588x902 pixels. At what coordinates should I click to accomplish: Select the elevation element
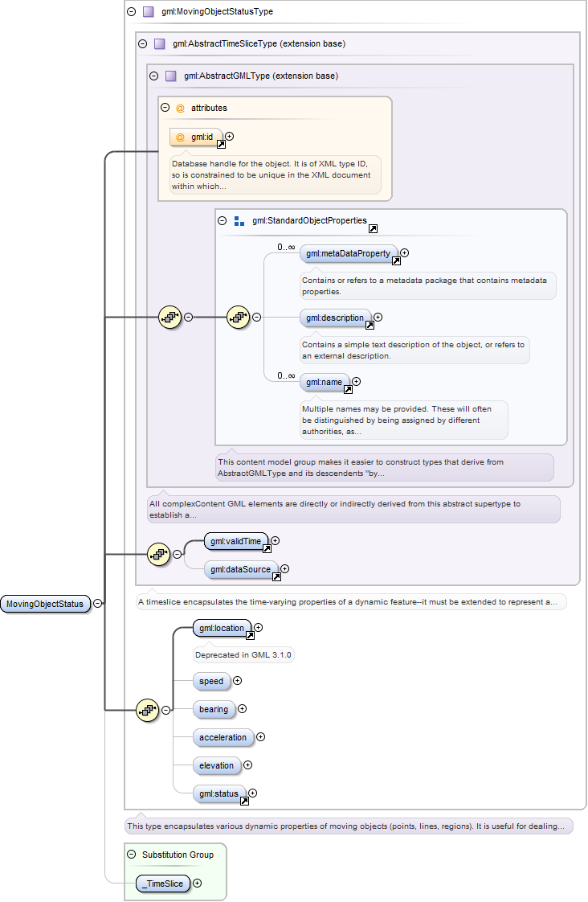click(x=217, y=765)
